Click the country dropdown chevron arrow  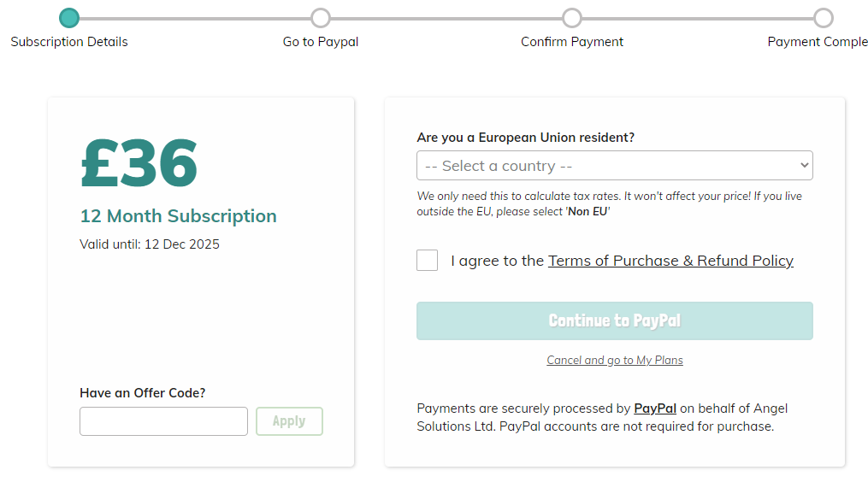tap(804, 166)
